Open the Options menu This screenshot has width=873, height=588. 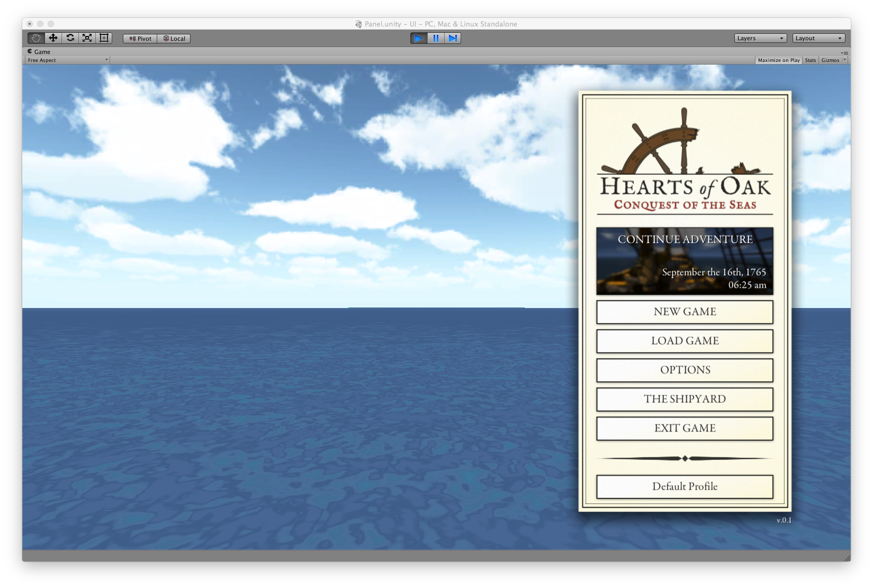tap(685, 370)
